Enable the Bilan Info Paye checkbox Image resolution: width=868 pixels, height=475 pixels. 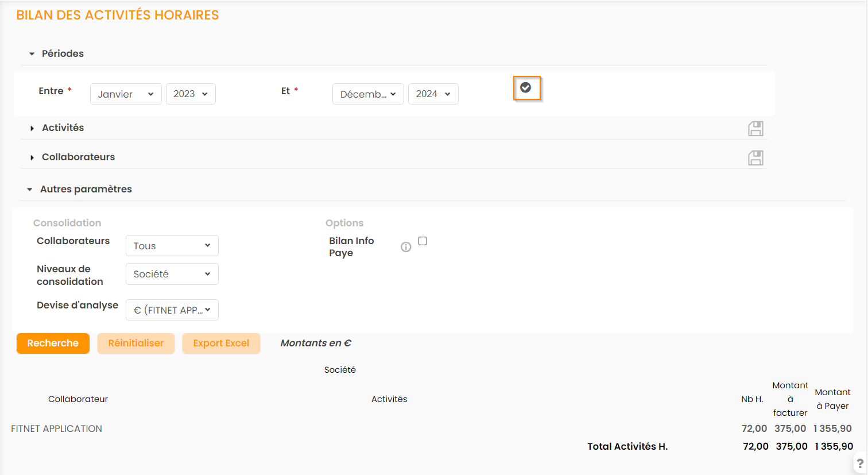423,241
